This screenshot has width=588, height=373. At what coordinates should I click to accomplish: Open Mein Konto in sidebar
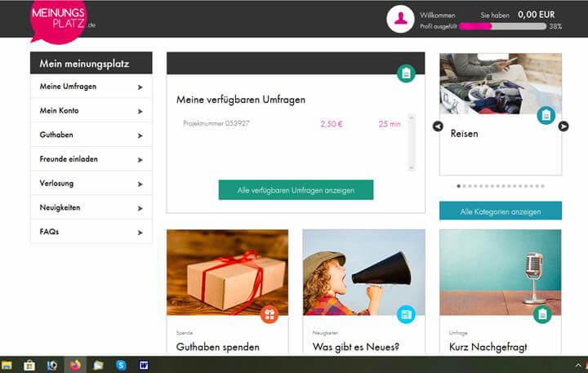pyautogui.click(x=59, y=111)
